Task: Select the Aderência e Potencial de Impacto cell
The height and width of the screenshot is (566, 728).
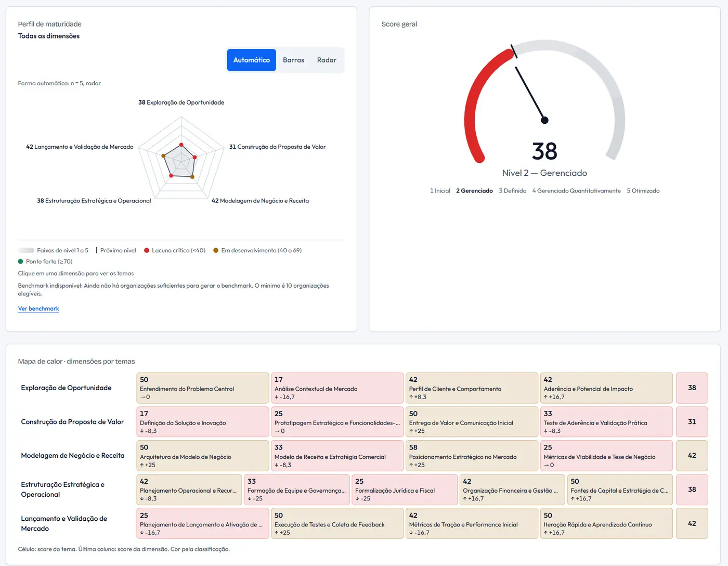Action: click(607, 388)
